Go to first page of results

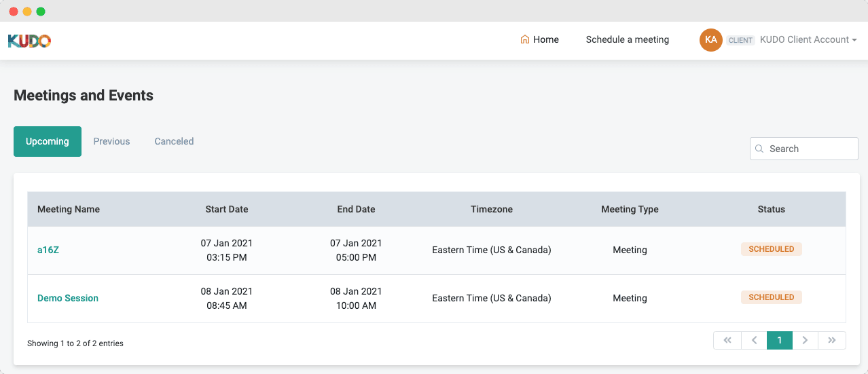(x=727, y=340)
